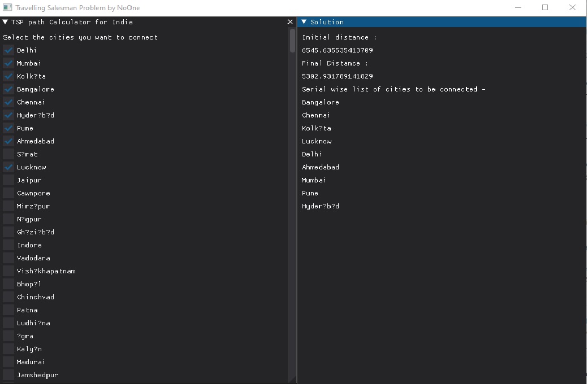
Task: Select Jaipur to connect it
Action: (7, 180)
